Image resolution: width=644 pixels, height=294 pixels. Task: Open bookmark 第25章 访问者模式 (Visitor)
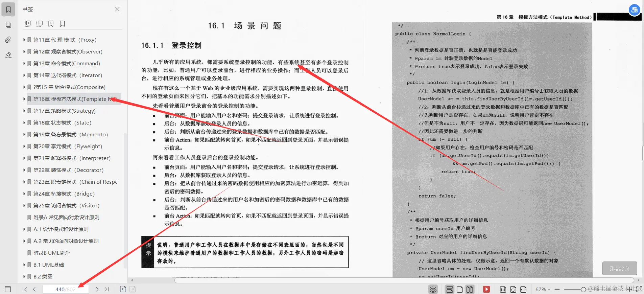point(66,205)
